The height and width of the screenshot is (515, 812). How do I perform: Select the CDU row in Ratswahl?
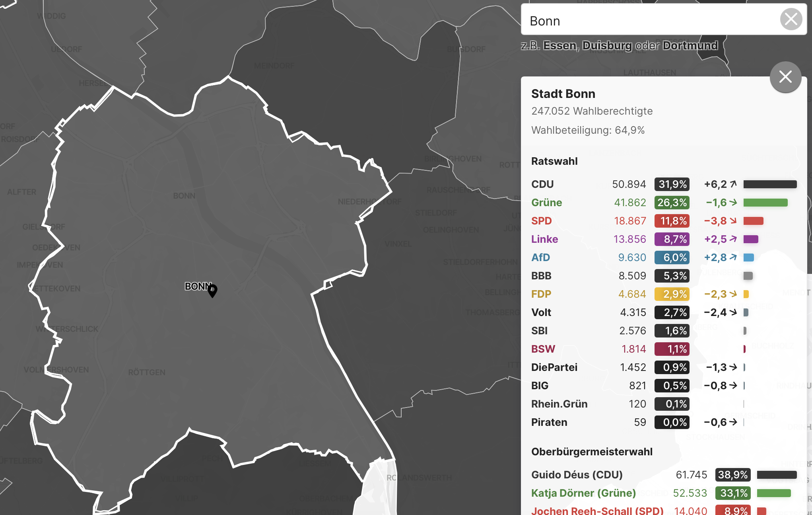tap(664, 184)
